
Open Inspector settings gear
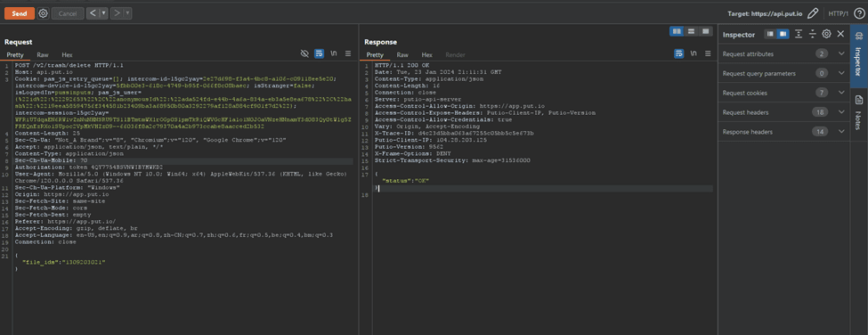click(x=826, y=34)
